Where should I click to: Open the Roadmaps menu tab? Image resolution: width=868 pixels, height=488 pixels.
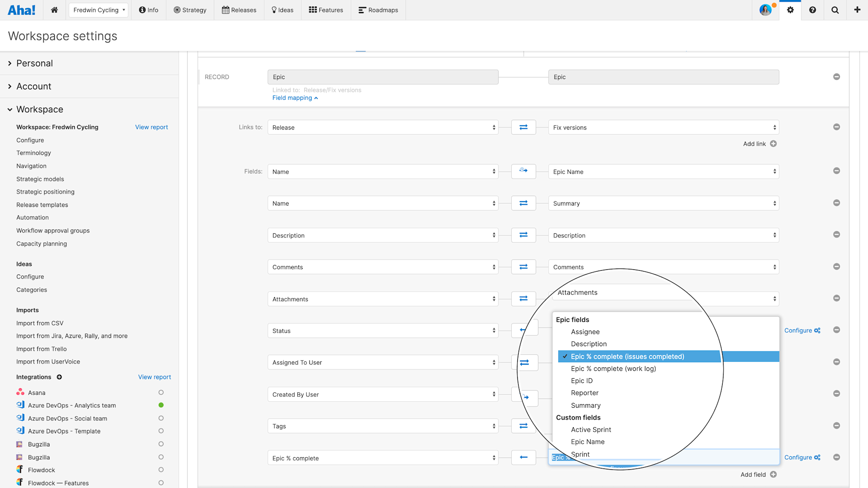[378, 10]
